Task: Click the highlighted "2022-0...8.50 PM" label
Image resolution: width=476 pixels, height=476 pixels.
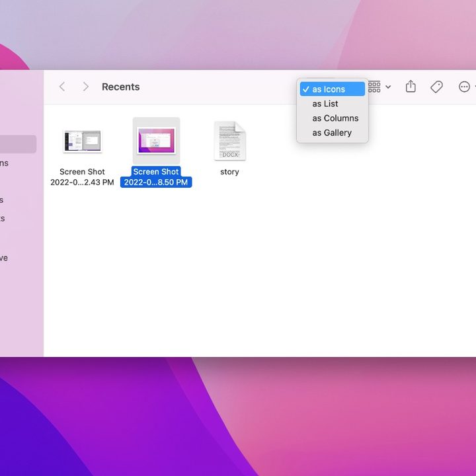Action: tap(156, 182)
